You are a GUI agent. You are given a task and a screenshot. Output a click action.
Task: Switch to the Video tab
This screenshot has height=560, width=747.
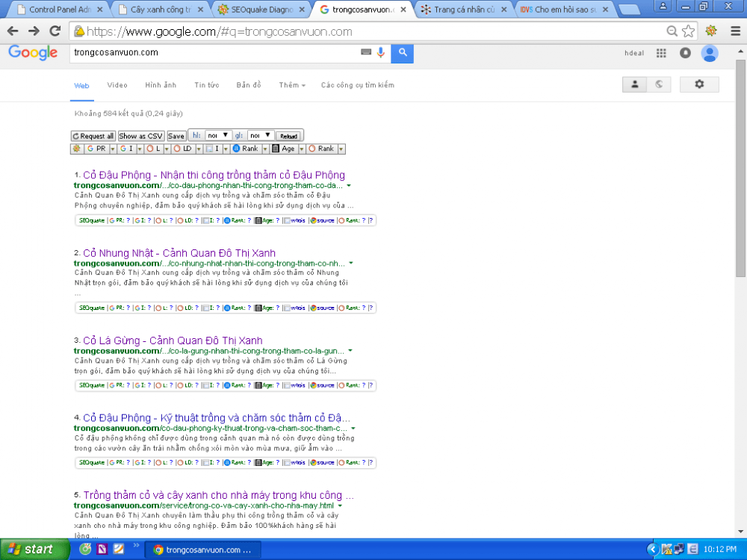tap(117, 85)
